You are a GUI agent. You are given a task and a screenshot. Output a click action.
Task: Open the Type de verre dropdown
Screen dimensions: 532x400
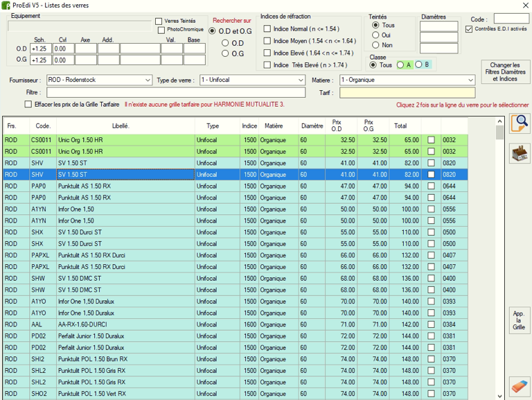[x=301, y=80]
